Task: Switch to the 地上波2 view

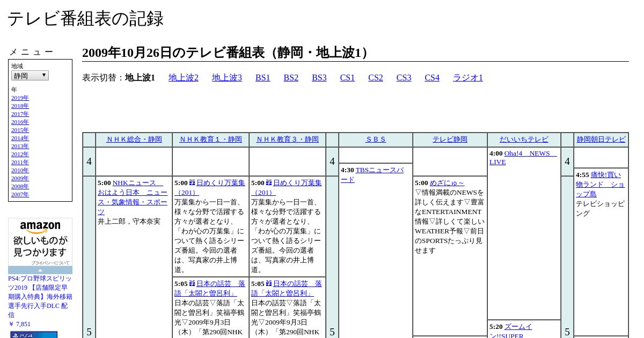Action: click(x=184, y=78)
